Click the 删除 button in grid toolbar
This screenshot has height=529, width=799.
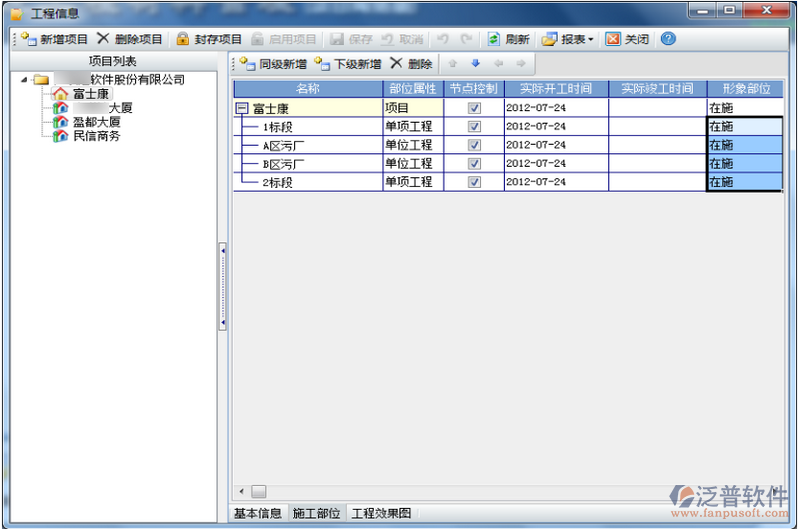point(411,64)
